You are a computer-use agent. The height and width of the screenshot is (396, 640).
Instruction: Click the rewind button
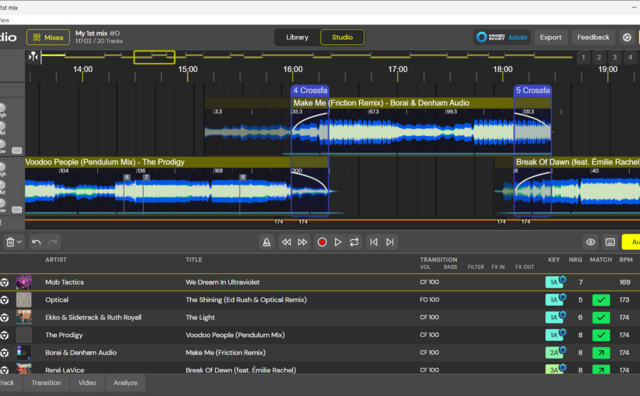286,242
